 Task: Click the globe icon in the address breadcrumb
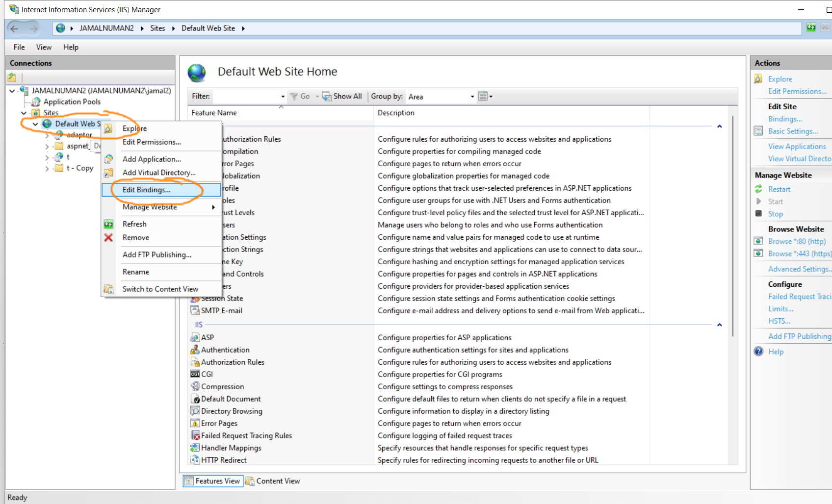61,28
